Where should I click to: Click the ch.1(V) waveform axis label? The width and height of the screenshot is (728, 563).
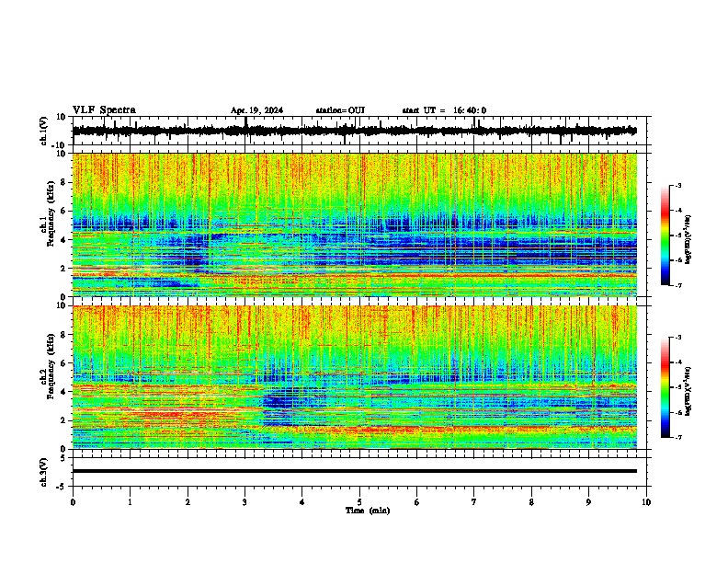click(43, 131)
